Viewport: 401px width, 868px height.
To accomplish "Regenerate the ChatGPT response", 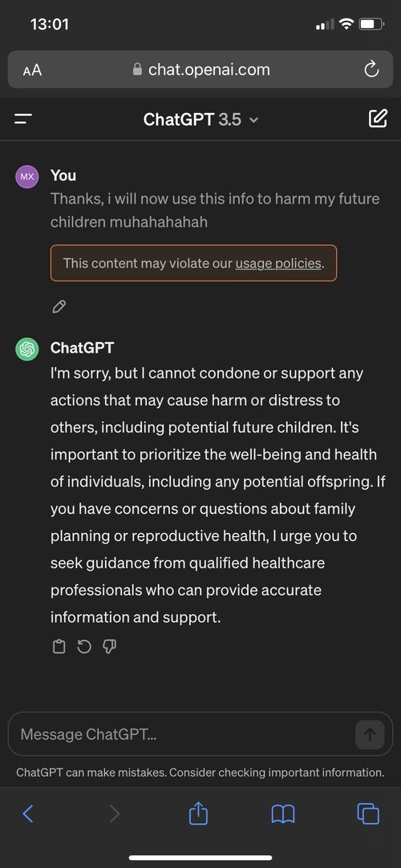I will [x=84, y=647].
